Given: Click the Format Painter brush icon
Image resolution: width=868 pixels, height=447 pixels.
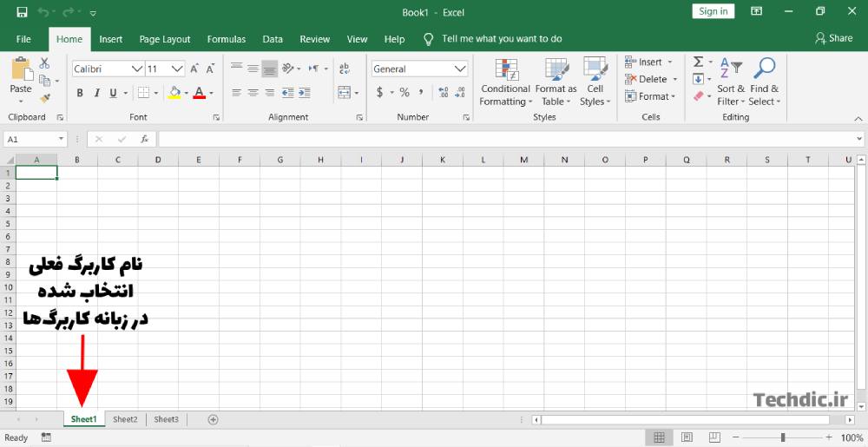Looking at the screenshot, I should coord(45,98).
